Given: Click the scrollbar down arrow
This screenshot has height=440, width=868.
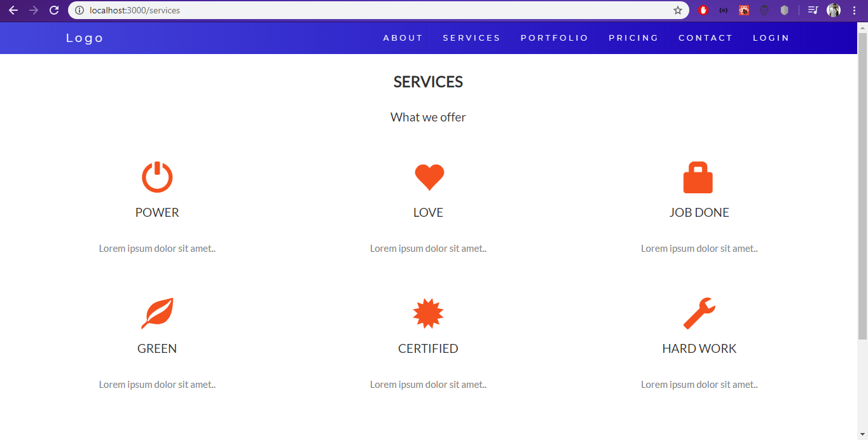Looking at the screenshot, I should 863,435.
